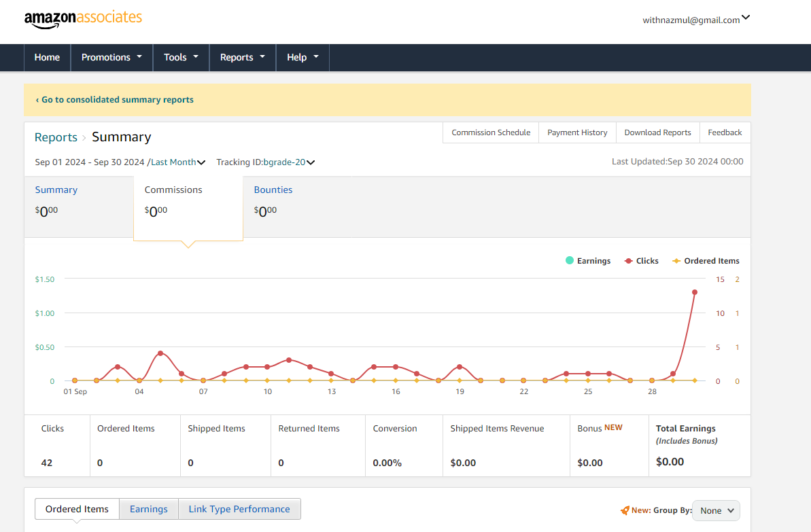The height and width of the screenshot is (532, 811).
Task: Open the Last Month date range dropdown
Action: tap(178, 162)
